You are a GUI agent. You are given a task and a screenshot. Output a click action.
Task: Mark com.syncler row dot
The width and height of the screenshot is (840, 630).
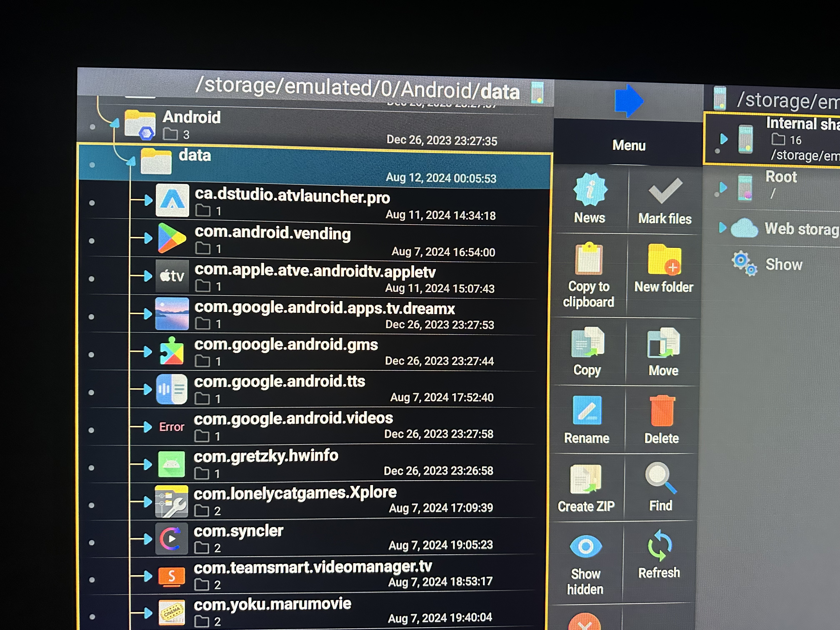[91, 542]
